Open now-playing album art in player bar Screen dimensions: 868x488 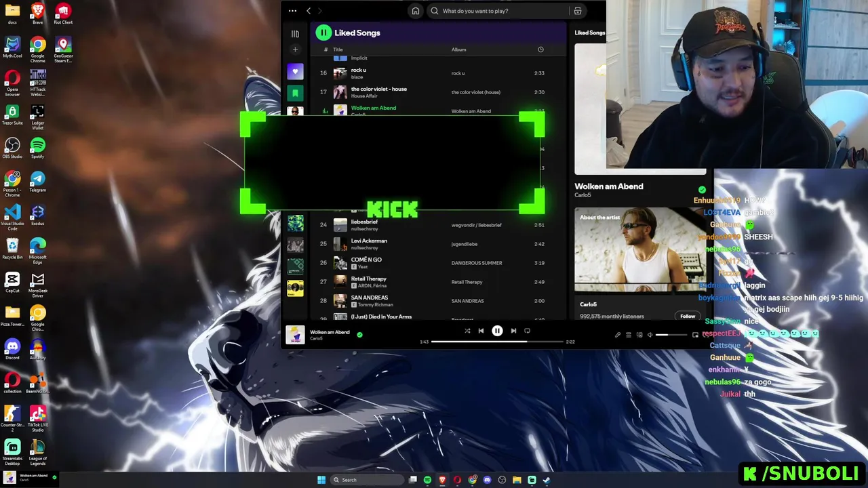click(295, 335)
